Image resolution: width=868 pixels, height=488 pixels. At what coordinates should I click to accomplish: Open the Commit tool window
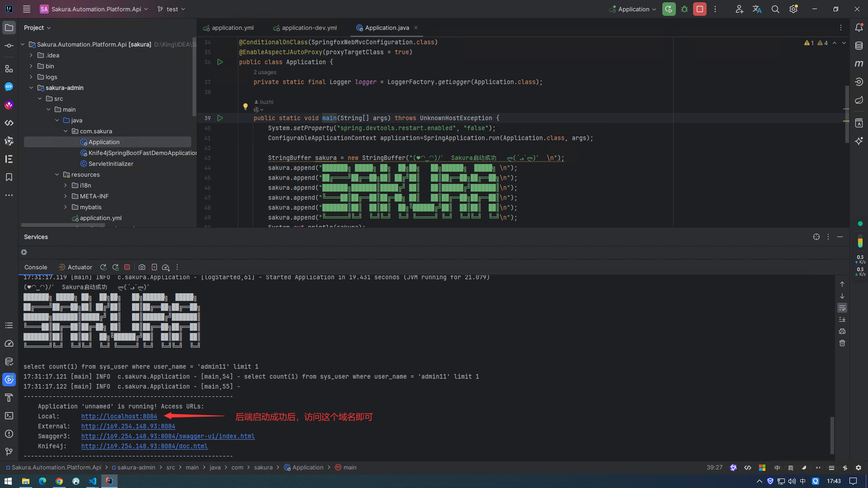point(9,46)
